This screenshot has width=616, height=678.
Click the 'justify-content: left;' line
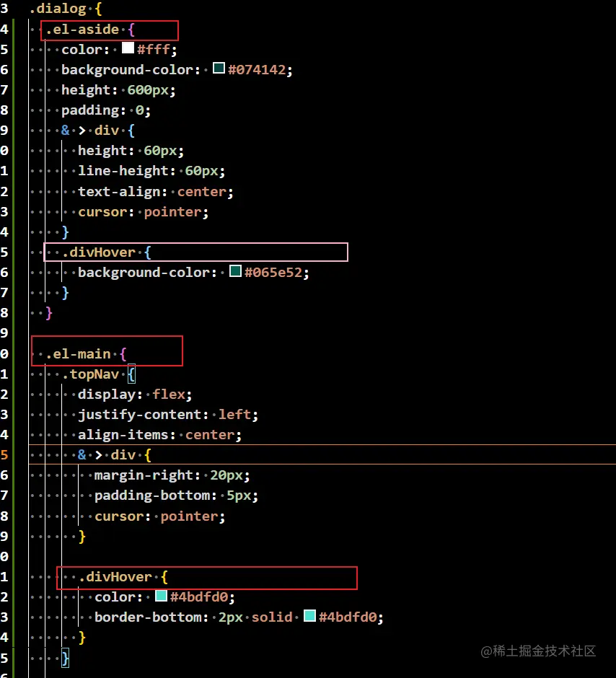(168, 415)
